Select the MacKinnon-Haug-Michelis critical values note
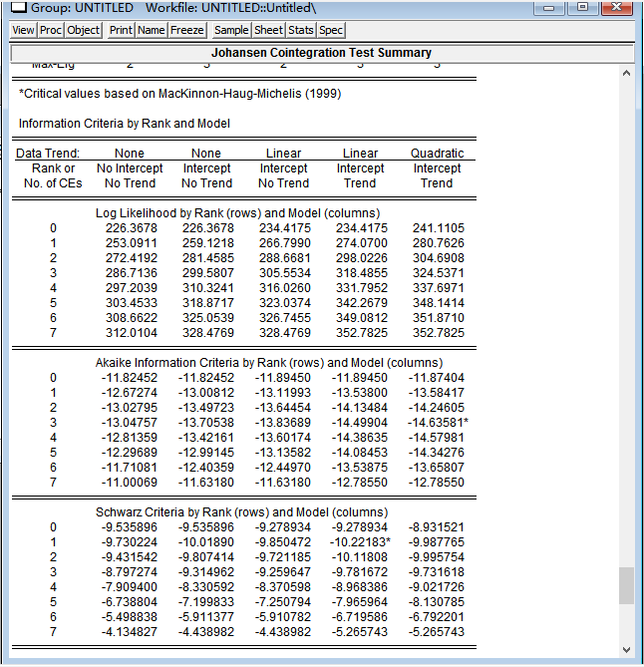Image resolution: width=644 pixels, height=667 pixels. [179, 94]
